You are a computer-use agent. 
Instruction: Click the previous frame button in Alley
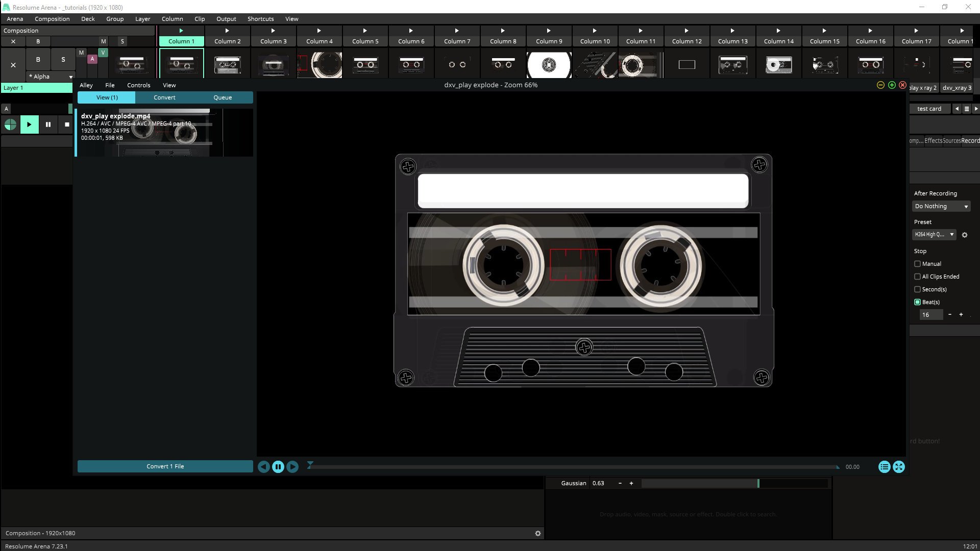click(x=263, y=467)
